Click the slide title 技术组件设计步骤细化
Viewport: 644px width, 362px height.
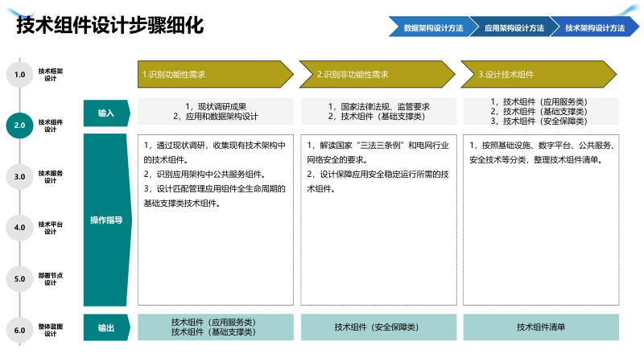[x=109, y=25]
